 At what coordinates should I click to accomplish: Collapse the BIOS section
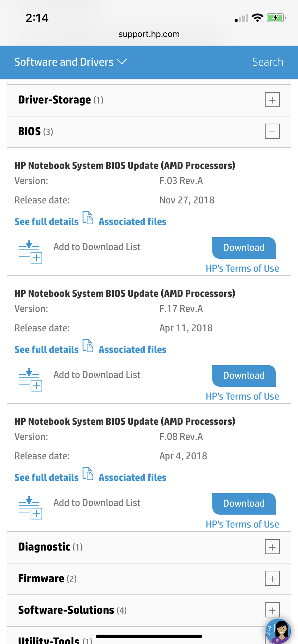[x=272, y=132]
